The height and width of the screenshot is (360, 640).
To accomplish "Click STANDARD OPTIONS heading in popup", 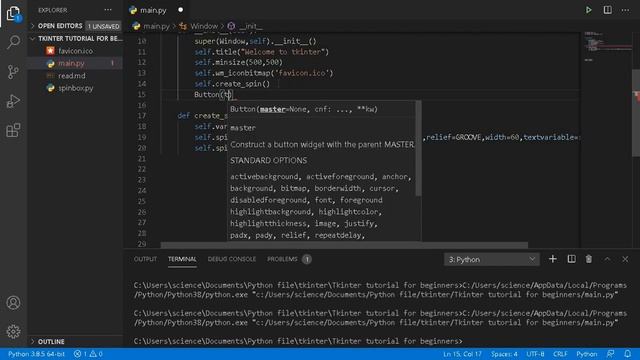I will click(268, 160).
